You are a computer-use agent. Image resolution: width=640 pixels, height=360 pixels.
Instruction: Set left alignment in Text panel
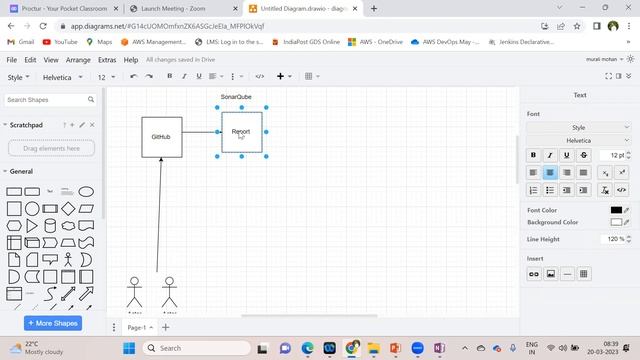[533, 173]
